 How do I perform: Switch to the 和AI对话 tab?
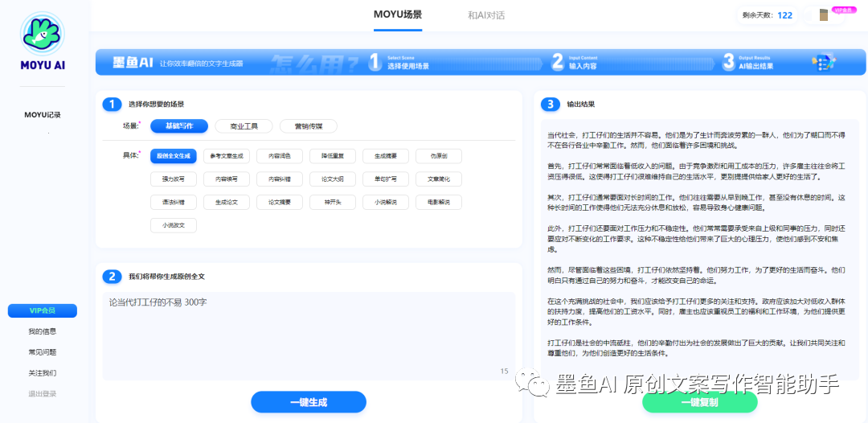[486, 15]
